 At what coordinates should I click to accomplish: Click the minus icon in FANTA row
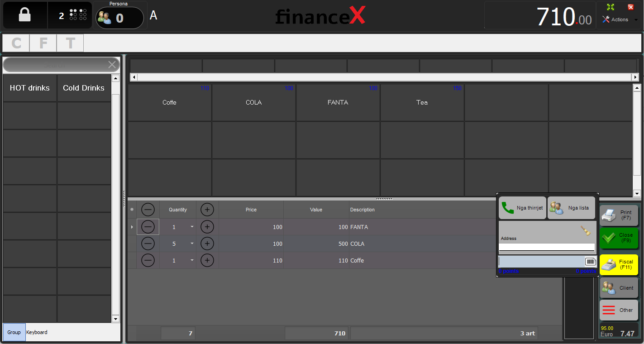coord(148,227)
